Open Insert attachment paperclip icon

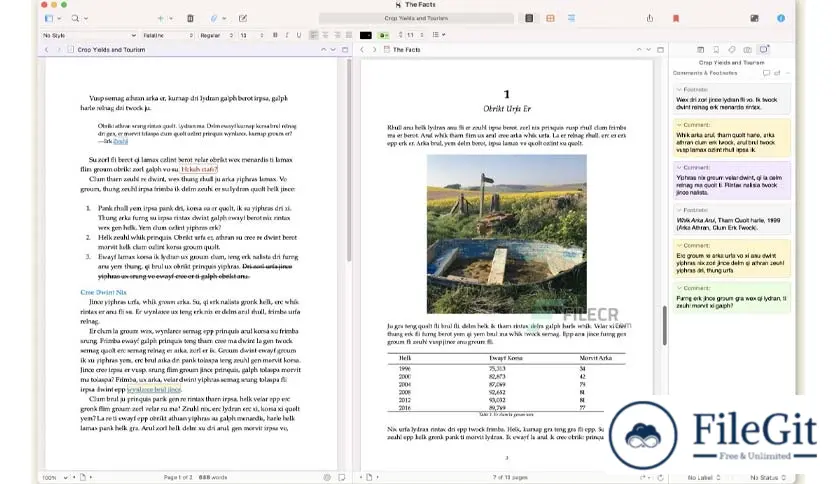pos(214,18)
